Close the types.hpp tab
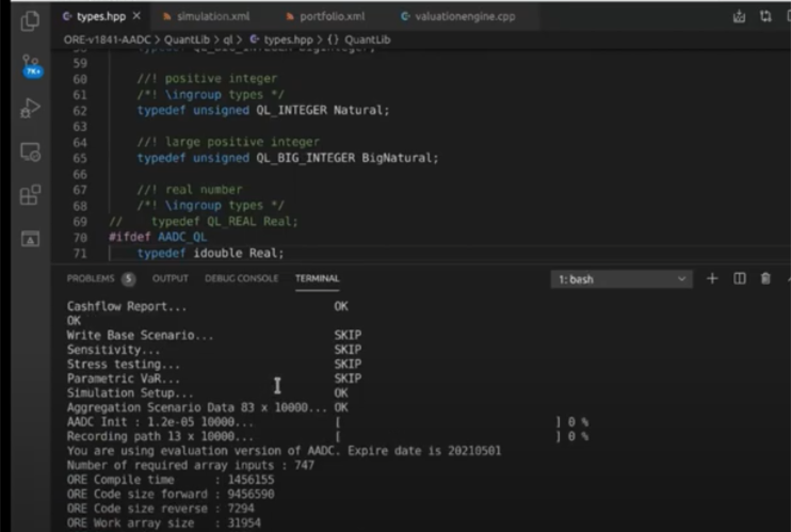Viewport: 791px width, 532px height. (x=137, y=16)
